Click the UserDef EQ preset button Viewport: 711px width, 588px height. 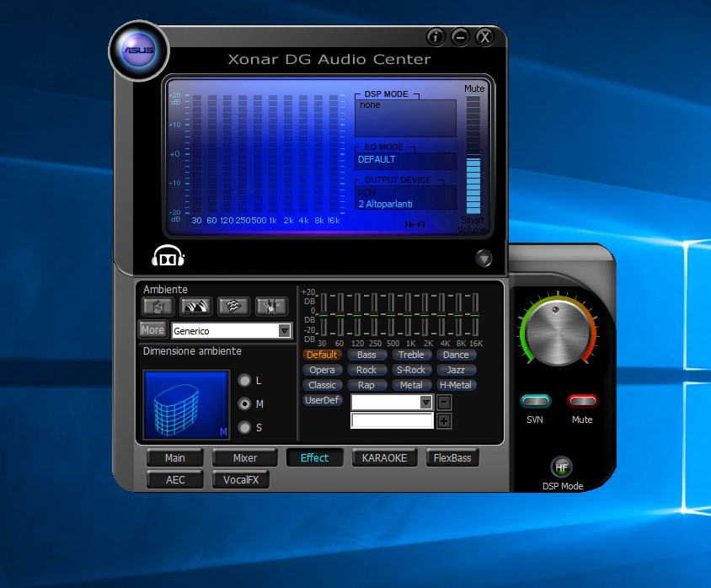(x=322, y=400)
